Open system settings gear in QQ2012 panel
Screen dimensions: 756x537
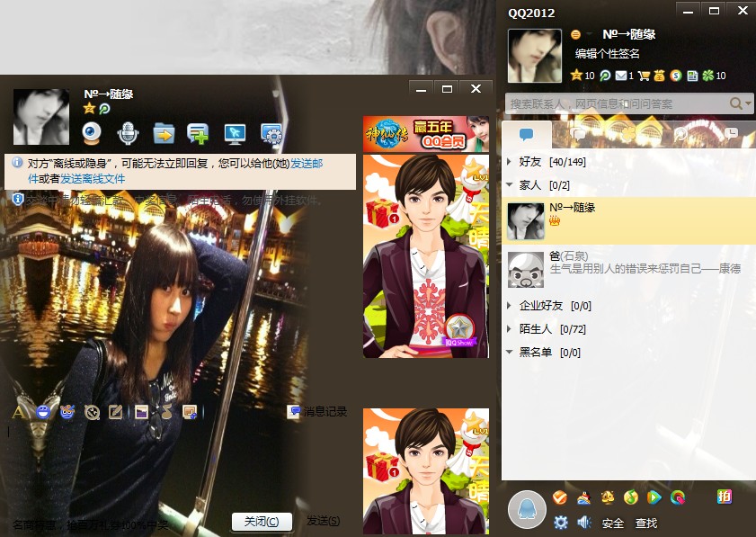[560, 523]
